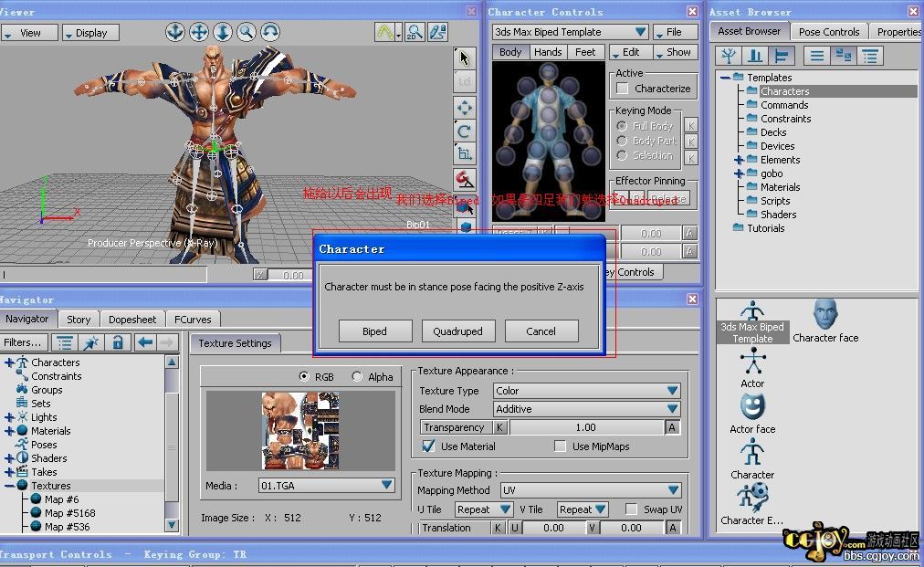Open the Viewer Display menu
The width and height of the screenshot is (924, 567).
click(x=90, y=33)
